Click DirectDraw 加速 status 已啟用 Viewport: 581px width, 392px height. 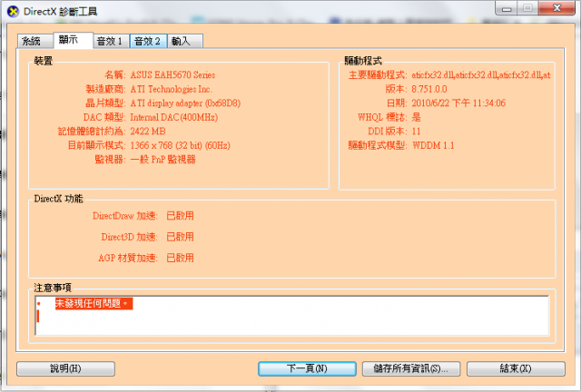[180, 216]
